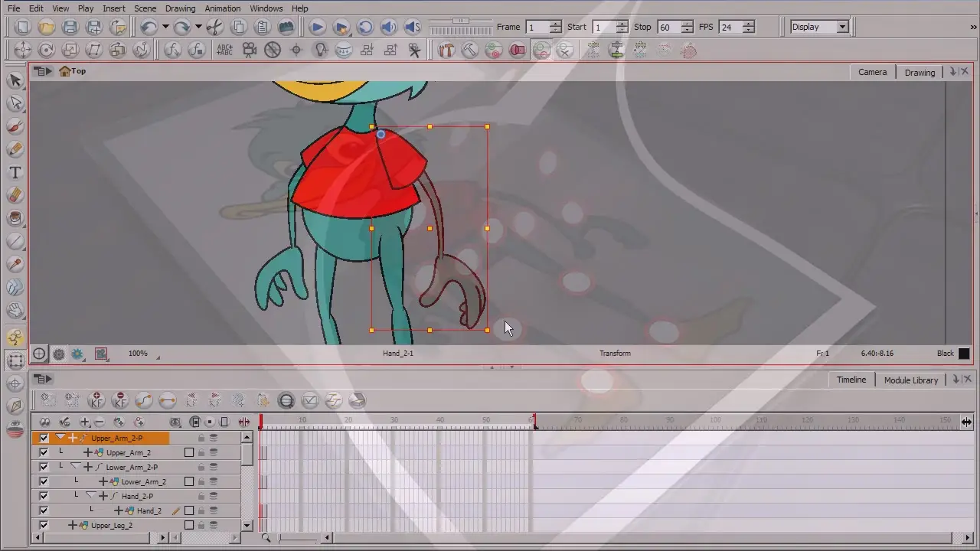The image size is (980, 551).
Task: Toggle the Sound speaker button
Action: (x=388, y=27)
